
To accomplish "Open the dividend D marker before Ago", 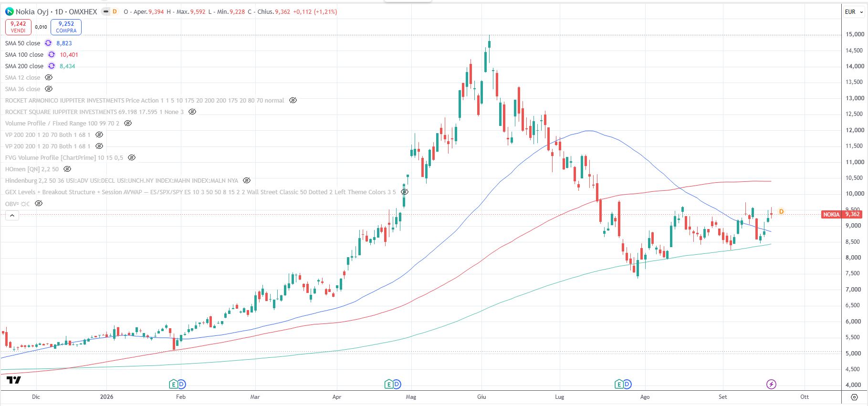I will 627,384.
